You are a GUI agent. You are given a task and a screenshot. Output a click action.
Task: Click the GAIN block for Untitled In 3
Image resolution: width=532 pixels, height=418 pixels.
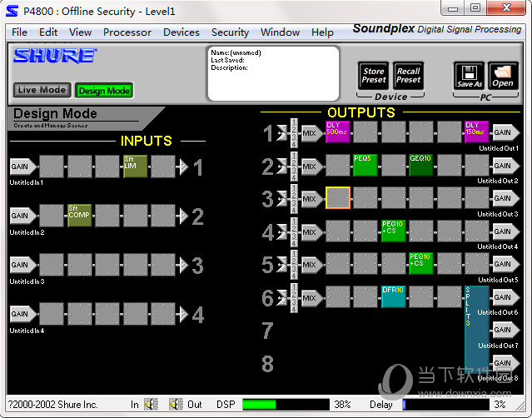coord(22,265)
